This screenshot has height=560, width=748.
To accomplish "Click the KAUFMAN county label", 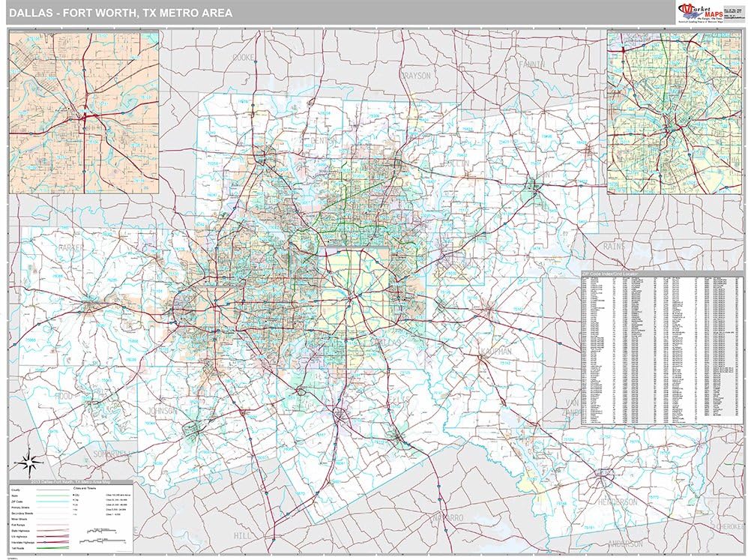I will coord(494,351).
